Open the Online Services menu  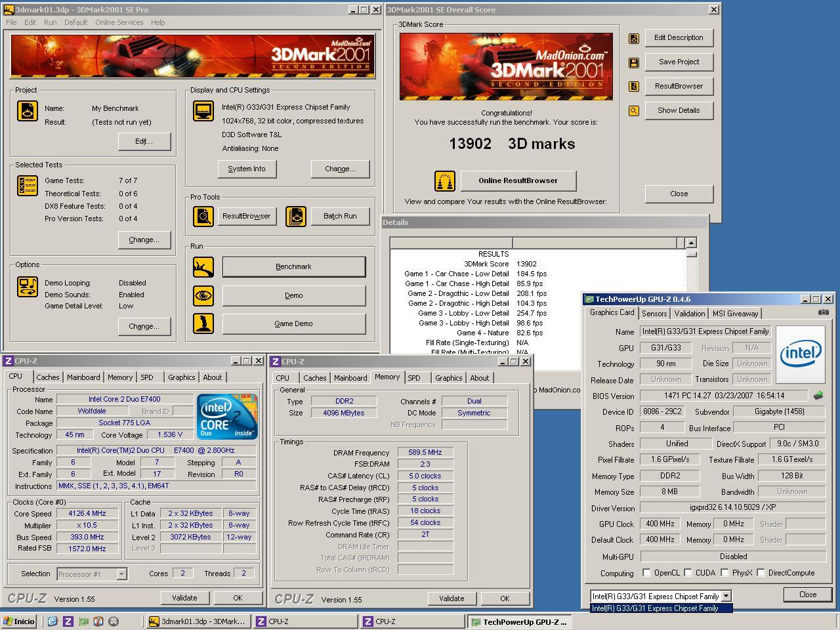tap(119, 22)
